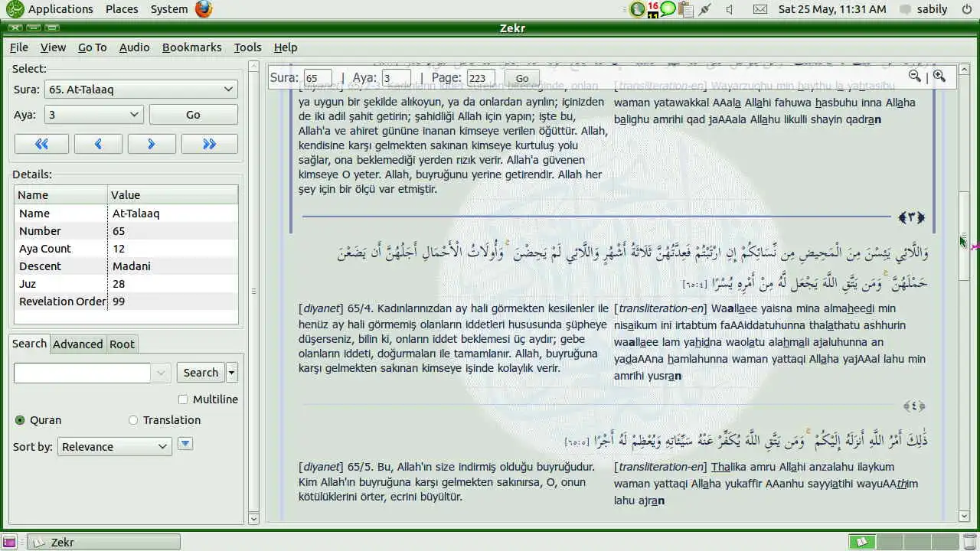Viewport: 980px width, 551px height.
Task: Select the Aya Count row in Details
Action: tap(126, 249)
